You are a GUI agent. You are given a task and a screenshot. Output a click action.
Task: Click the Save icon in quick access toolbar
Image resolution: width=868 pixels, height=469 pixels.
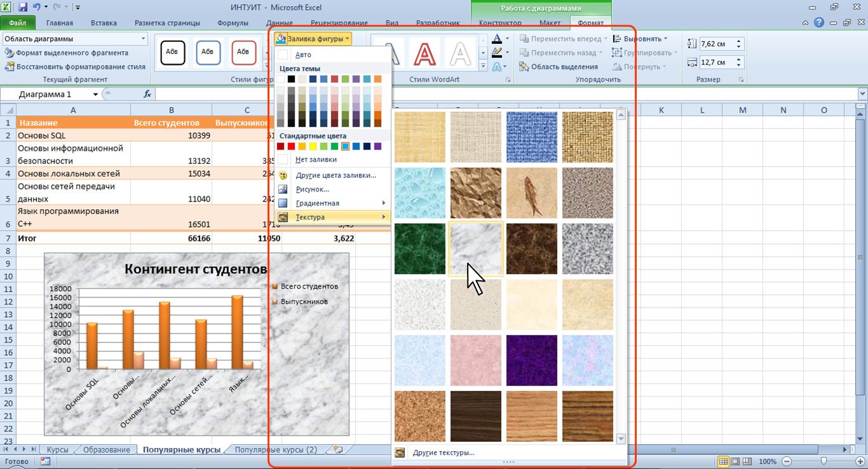(x=24, y=8)
